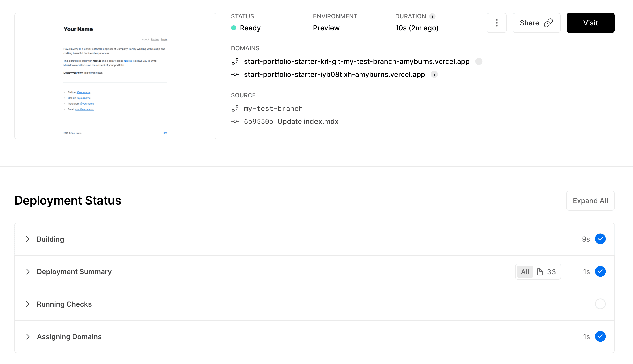
Task: Click the Visit button to open preview
Action: [x=590, y=22]
